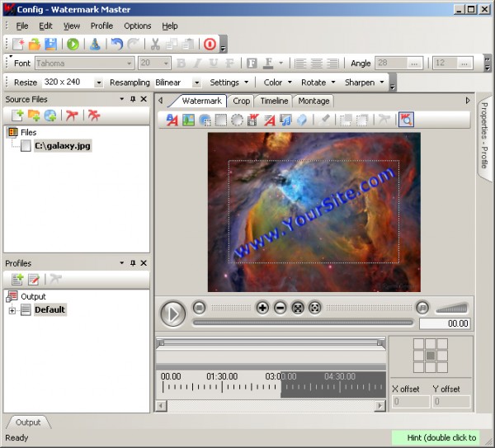This screenshot has width=495, height=448.
Task: Click the New project icon in main toolbar
Action: point(18,45)
